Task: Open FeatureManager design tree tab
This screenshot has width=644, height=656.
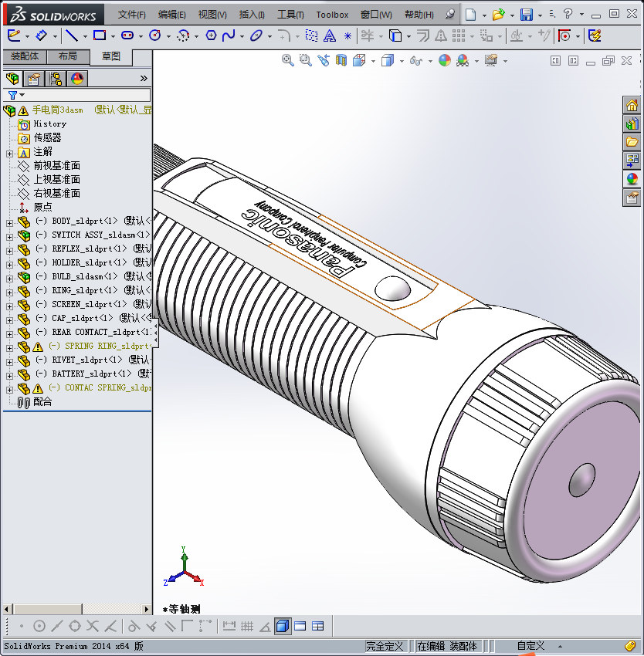Action: click(x=12, y=78)
